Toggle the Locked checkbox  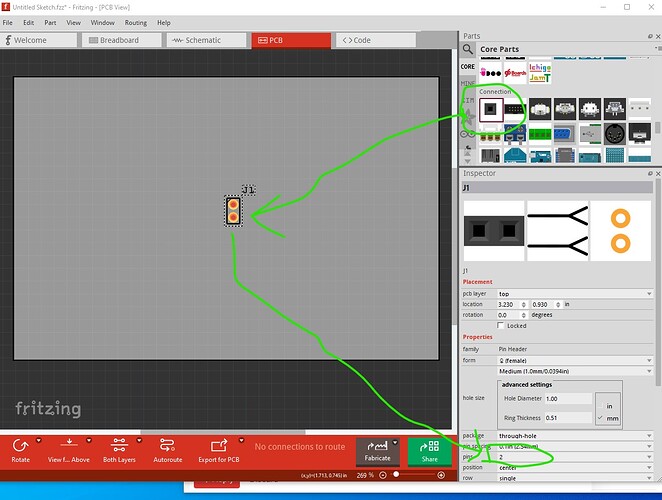pyautogui.click(x=501, y=325)
